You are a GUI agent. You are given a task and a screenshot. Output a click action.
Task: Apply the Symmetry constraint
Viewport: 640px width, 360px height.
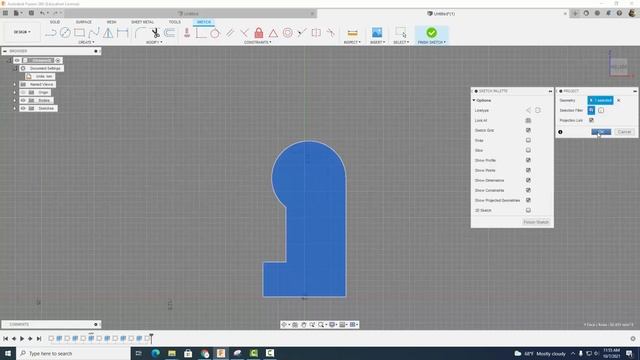click(316, 33)
